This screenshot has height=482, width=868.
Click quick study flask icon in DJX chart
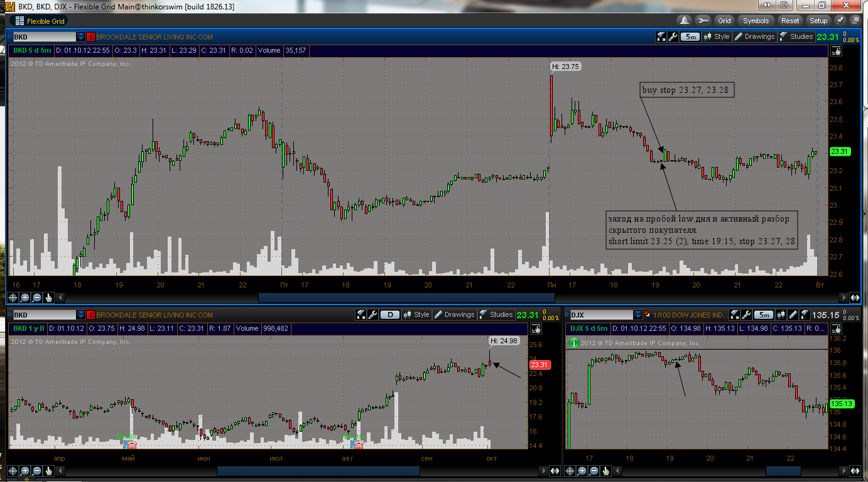(x=735, y=314)
